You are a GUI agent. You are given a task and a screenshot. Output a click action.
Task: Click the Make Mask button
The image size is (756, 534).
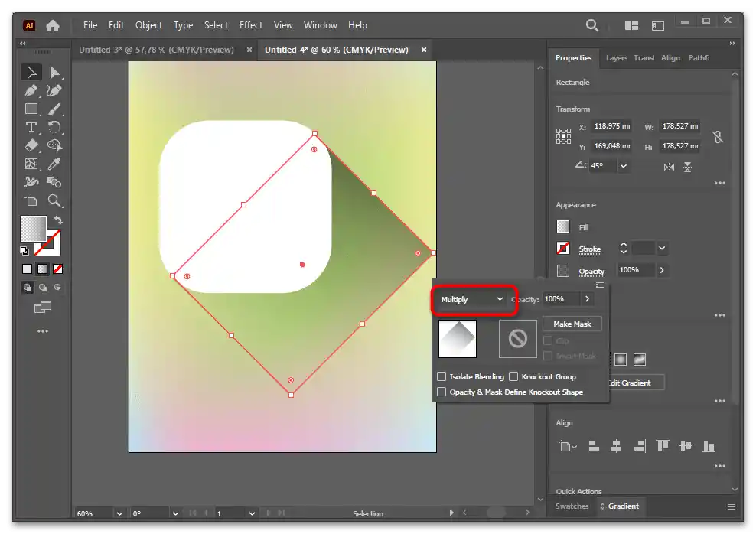coord(572,324)
